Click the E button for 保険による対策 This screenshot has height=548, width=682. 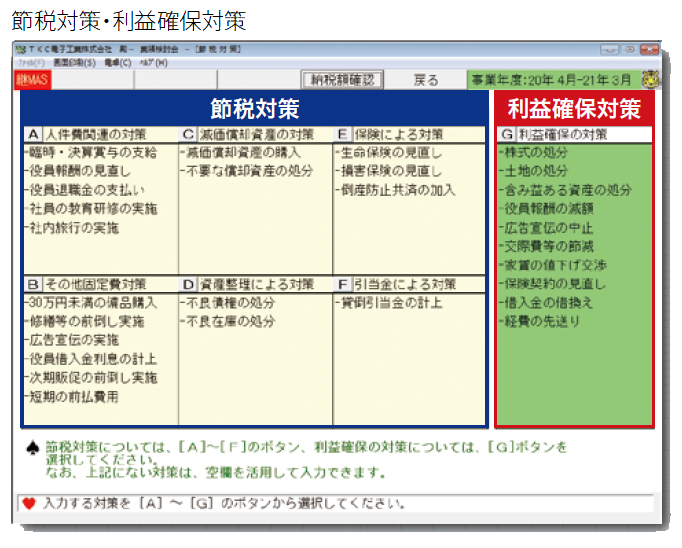click(343, 134)
